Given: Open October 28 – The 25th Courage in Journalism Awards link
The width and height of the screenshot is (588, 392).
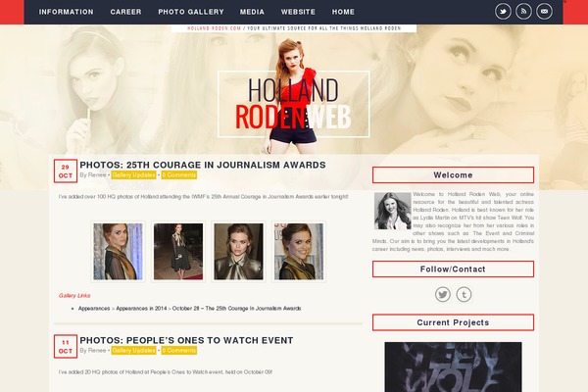Looking at the screenshot, I should click(x=236, y=309).
